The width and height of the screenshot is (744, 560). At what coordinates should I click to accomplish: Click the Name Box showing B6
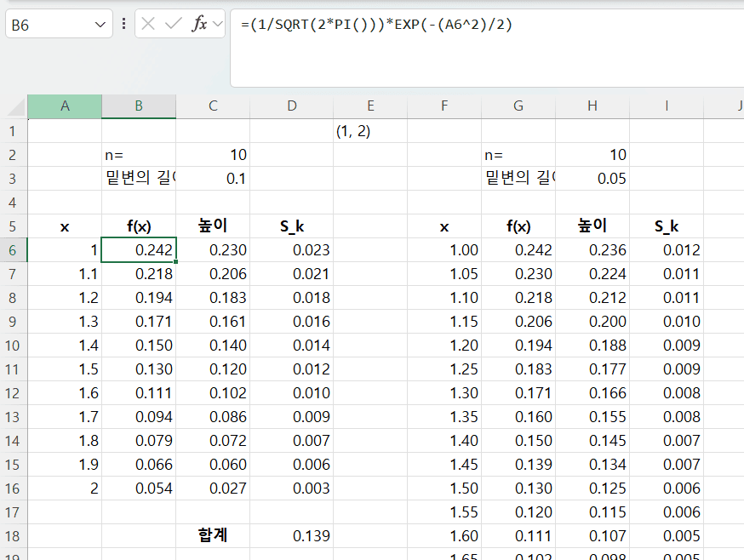pyautogui.click(x=51, y=25)
